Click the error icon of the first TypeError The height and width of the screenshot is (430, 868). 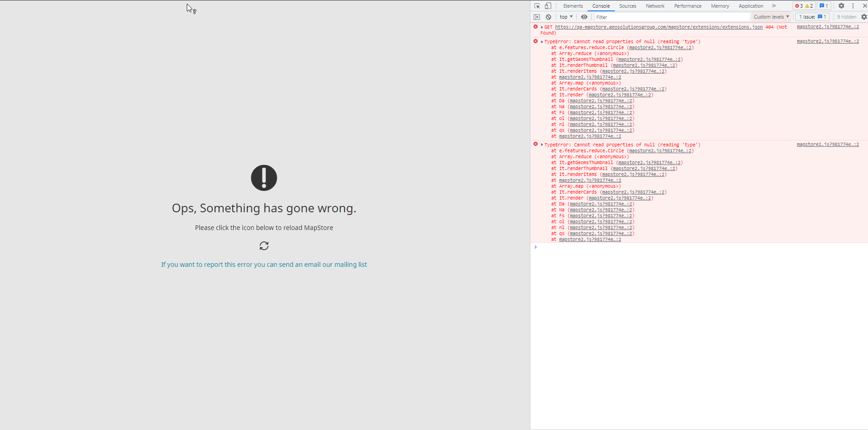click(536, 41)
